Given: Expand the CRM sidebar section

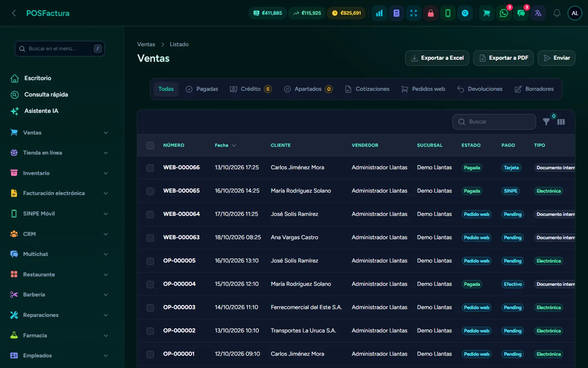Looking at the screenshot, I should point(60,234).
